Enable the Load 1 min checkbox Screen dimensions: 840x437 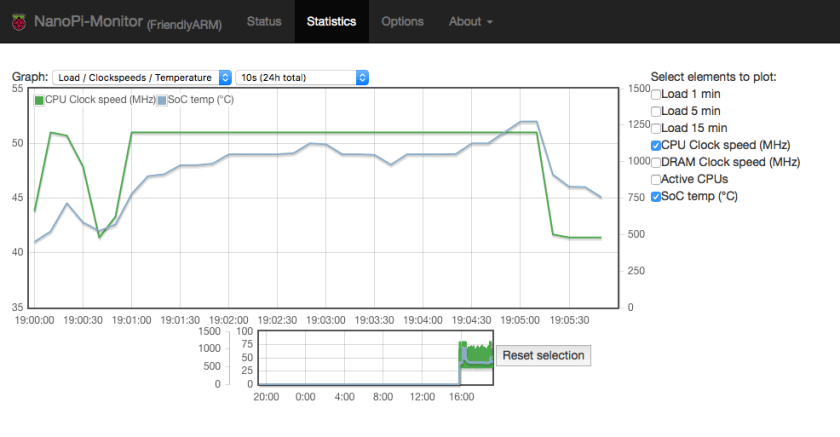click(656, 94)
